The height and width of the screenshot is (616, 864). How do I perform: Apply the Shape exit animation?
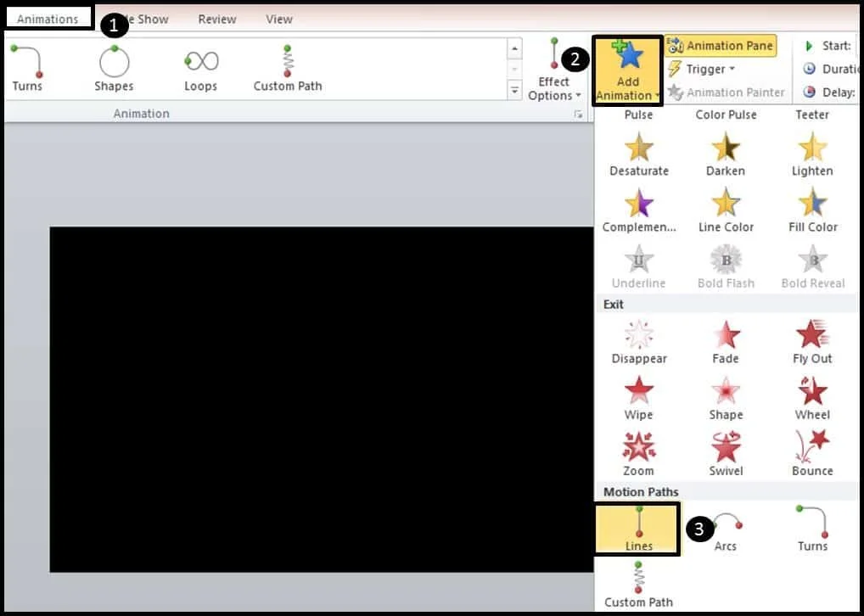[x=726, y=399]
